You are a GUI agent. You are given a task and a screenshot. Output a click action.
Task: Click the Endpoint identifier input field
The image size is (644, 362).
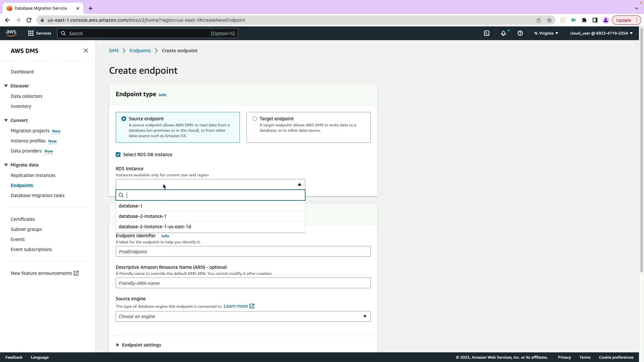[x=243, y=252]
